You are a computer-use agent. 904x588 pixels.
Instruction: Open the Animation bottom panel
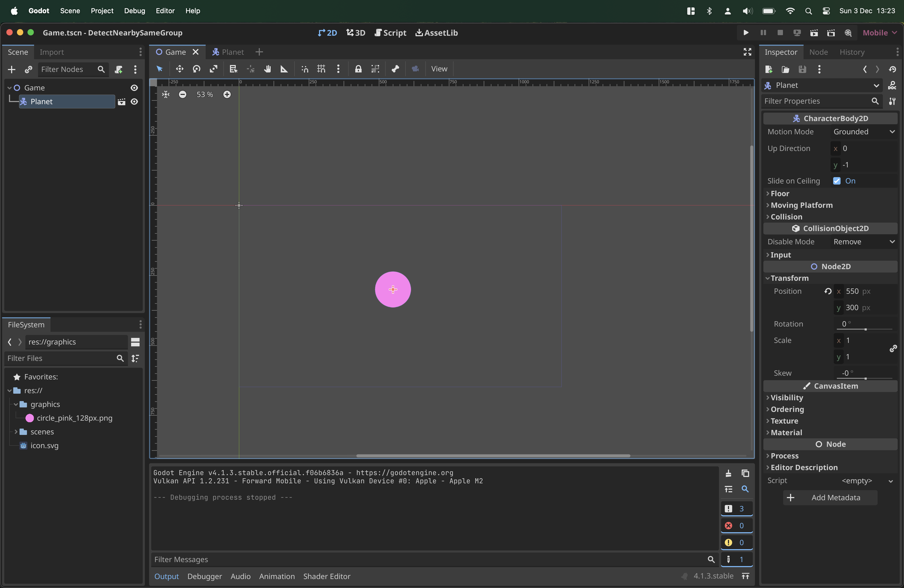[x=276, y=576]
